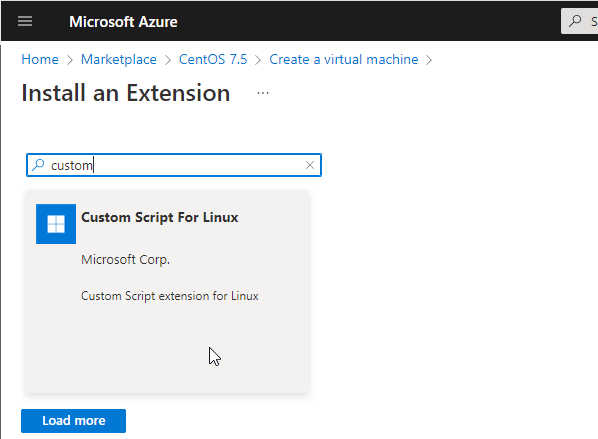Select the Custom Script For Linux tile icon

coord(56,224)
